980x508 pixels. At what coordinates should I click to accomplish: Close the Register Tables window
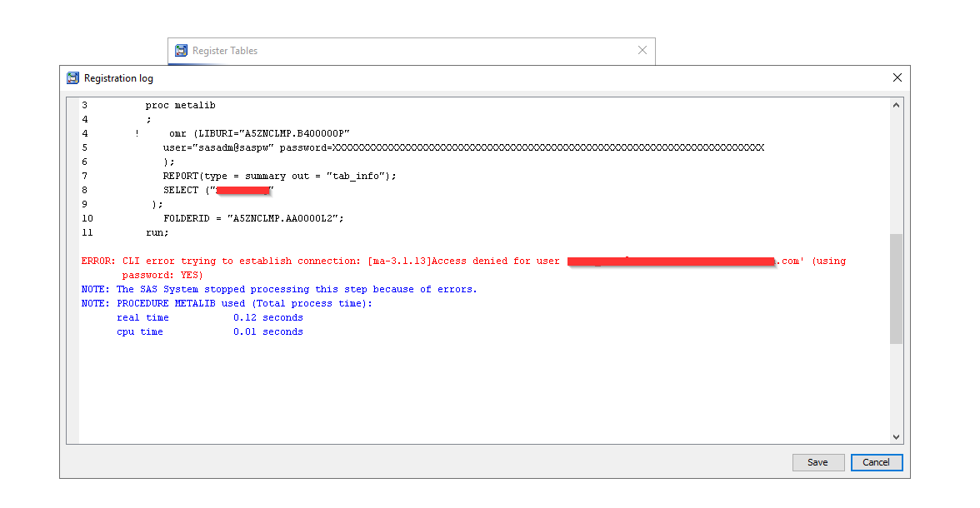point(642,50)
